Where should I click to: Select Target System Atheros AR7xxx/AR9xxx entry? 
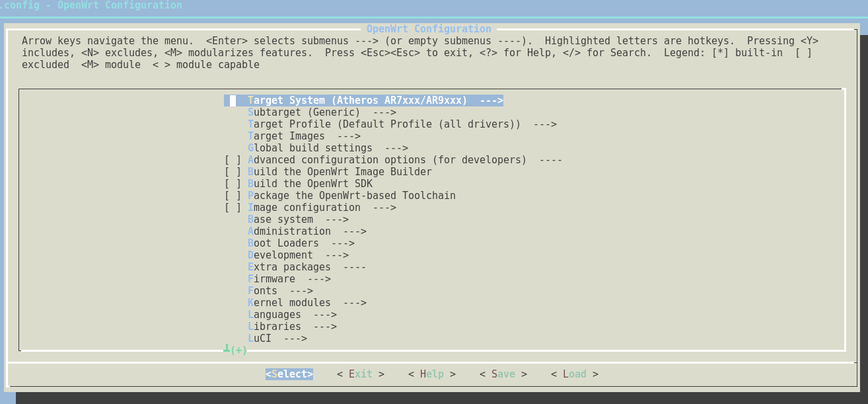click(x=363, y=101)
